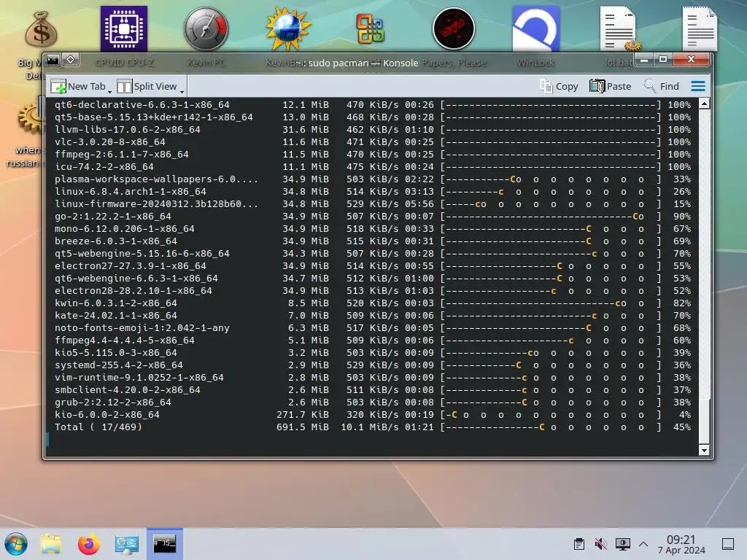Click the linux-firmware-20240312 package line
The image size is (747, 560).
click(372, 204)
